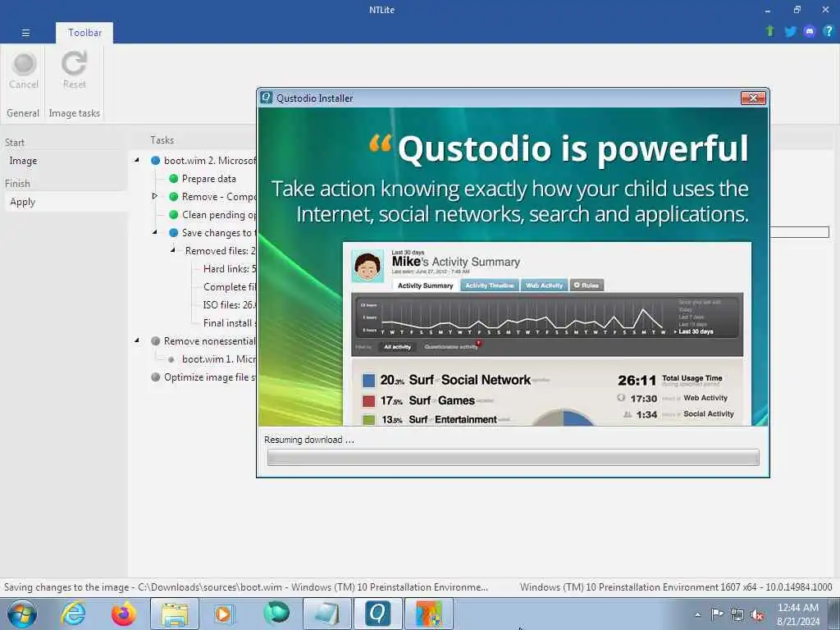
Task: Open the media player taskbar icon
Action: tap(224, 614)
